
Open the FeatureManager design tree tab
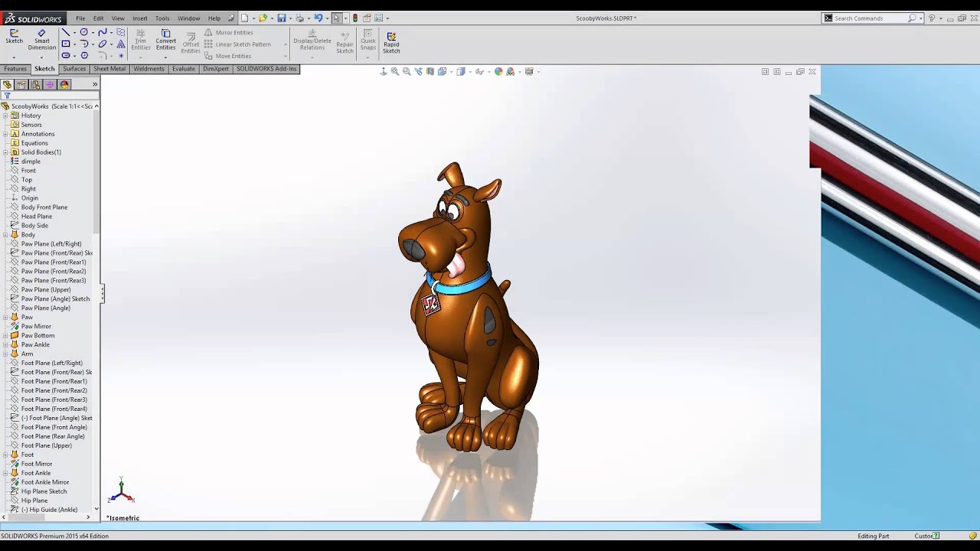[x=7, y=84]
